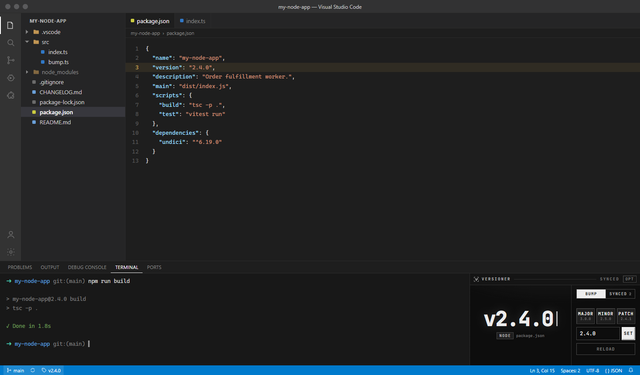Viewport: 640px width, 375px height.
Task: Switch to the PORTS panel tab
Action: 154,267
